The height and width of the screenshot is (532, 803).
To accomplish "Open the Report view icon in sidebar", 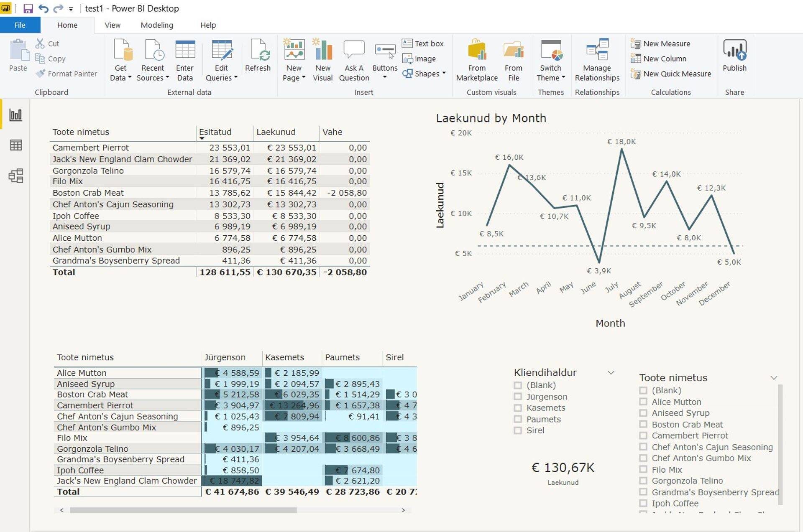I will click(15, 115).
